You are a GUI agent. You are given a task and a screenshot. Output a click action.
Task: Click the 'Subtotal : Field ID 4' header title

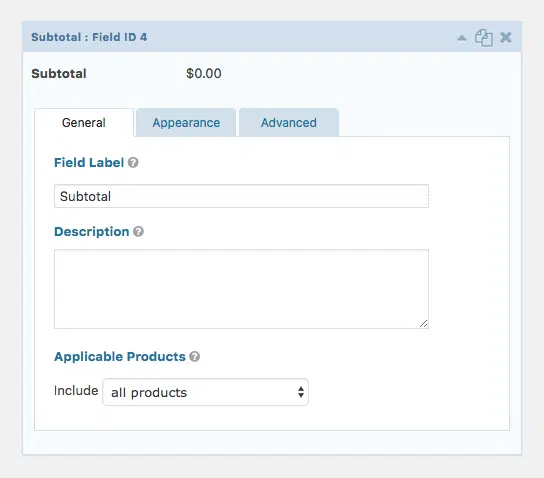coord(89,37)
